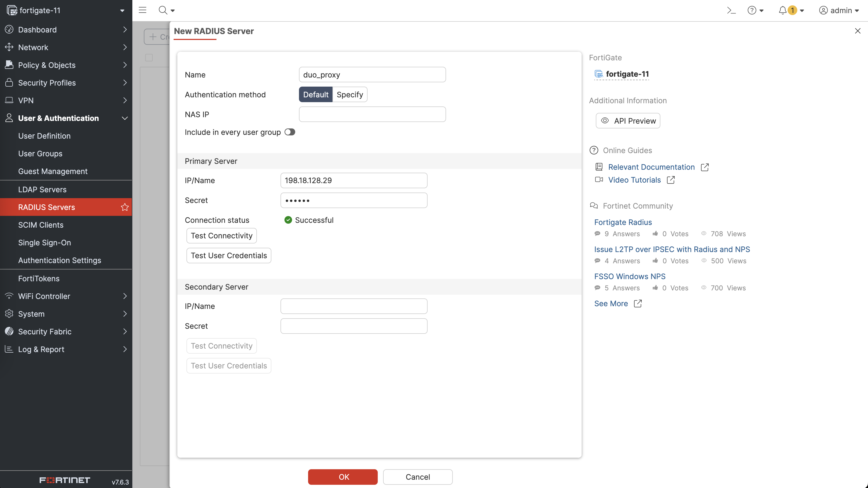Click the NAS IP input field

click(372, 114)
